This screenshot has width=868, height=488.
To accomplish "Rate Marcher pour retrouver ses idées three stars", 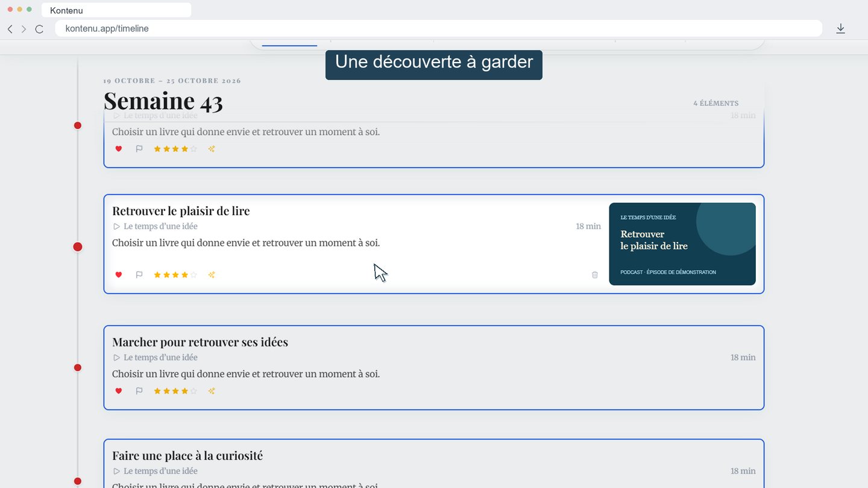I will pyautogui.click(x=175, y=391).
